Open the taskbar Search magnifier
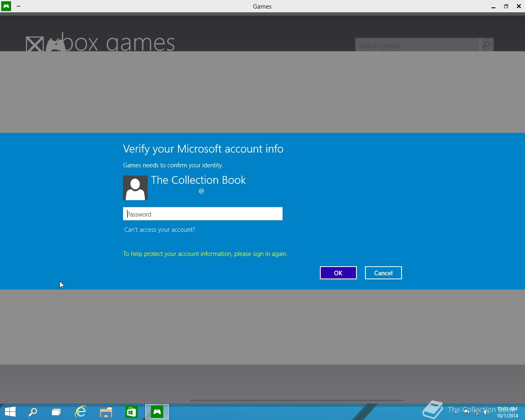This screenshot has width=525, height=420. pyautogui.click(x=33, y=412)
